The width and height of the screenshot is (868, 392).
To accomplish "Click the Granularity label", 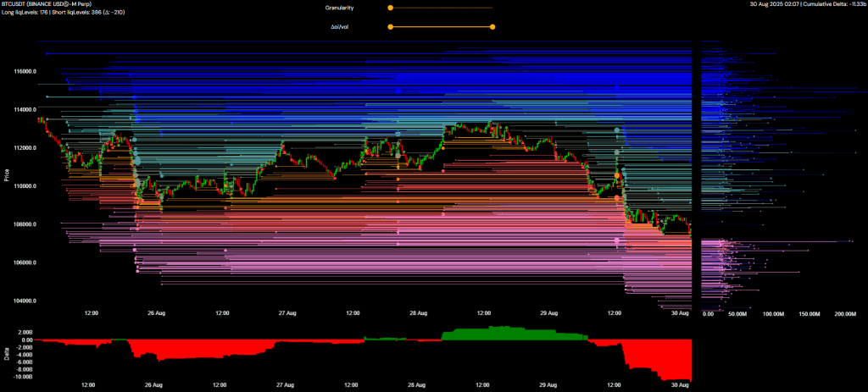I will [x=339, y=8].
